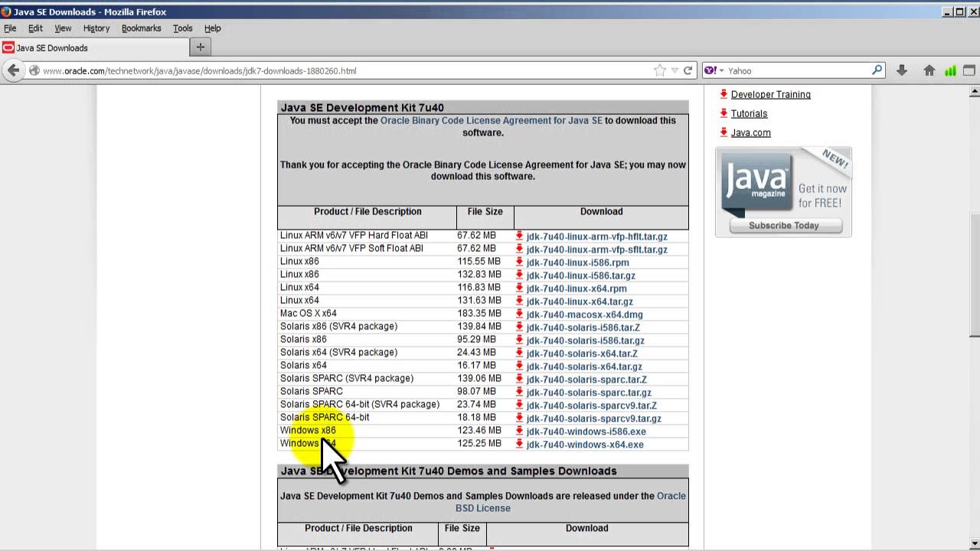
Task: Click download arrow for linux-i586.rpm
Action: [x=519, y=262]
